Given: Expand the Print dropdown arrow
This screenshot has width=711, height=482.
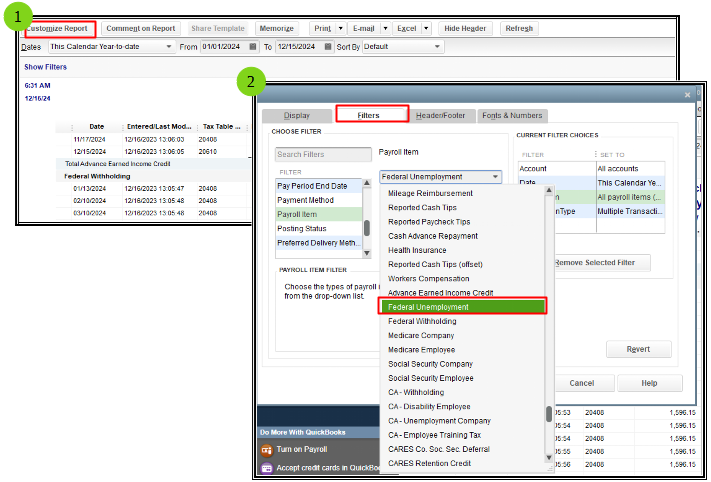Looking at the screenshot, I should coord(341,29).
